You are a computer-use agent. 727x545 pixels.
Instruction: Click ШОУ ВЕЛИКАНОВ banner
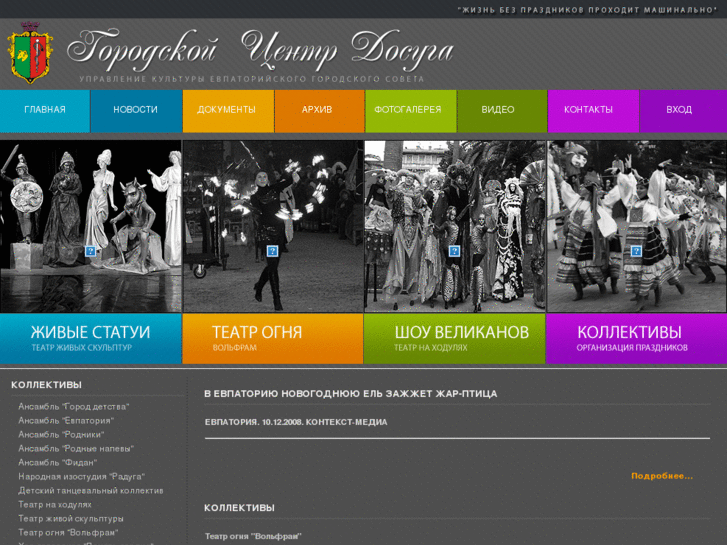tap(454, 339)
